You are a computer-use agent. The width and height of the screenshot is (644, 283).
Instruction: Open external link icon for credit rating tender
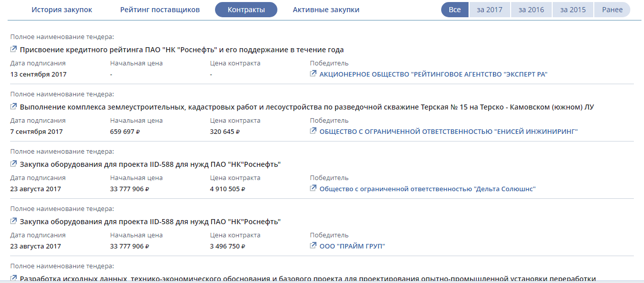point(14,49)
